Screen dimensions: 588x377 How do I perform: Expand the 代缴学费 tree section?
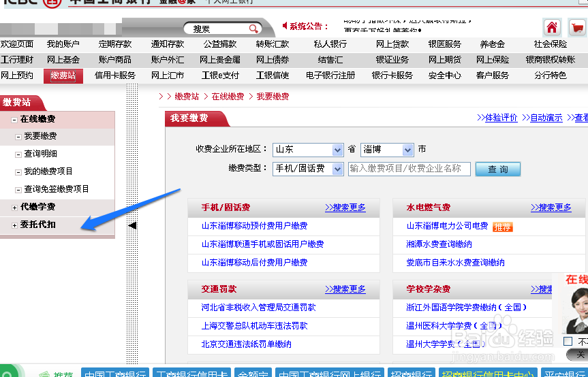[14, 208]
